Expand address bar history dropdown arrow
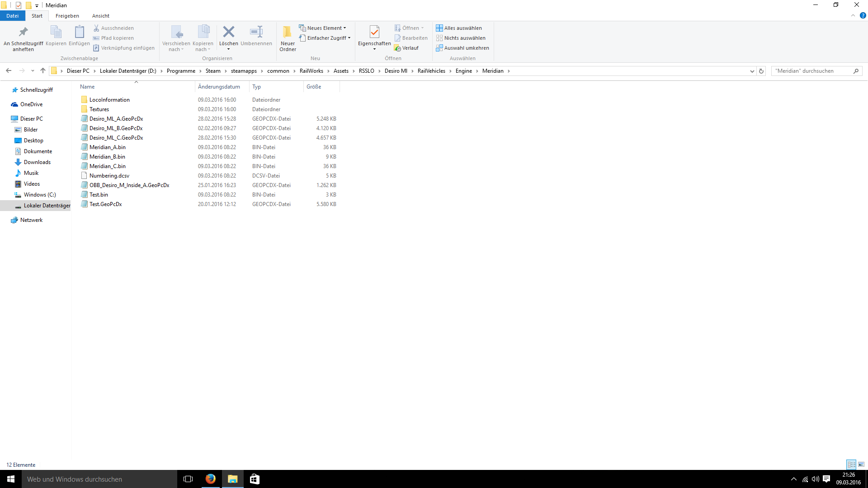 click(x=752, y=71)
